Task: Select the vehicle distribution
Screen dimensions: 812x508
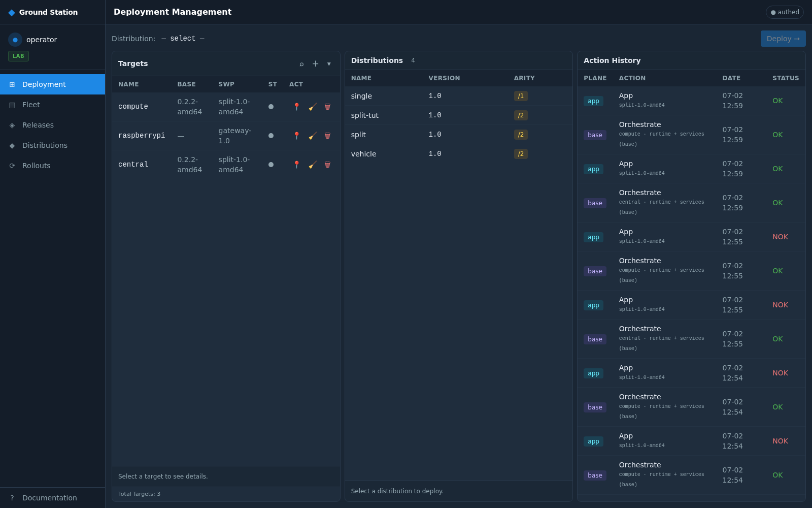Action: tap(459, 154)
